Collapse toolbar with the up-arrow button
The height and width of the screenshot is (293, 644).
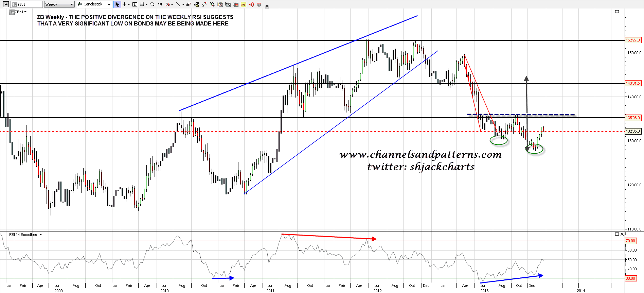tap(6, 4)
